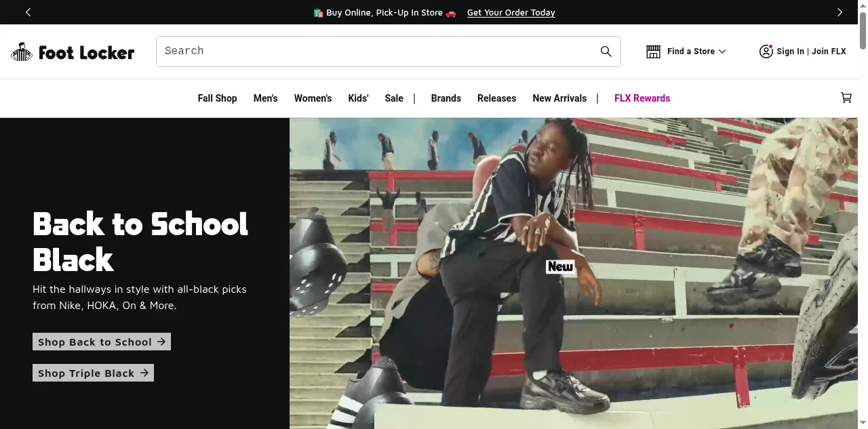Open the Men's category menu

click(x=265, y=98)
